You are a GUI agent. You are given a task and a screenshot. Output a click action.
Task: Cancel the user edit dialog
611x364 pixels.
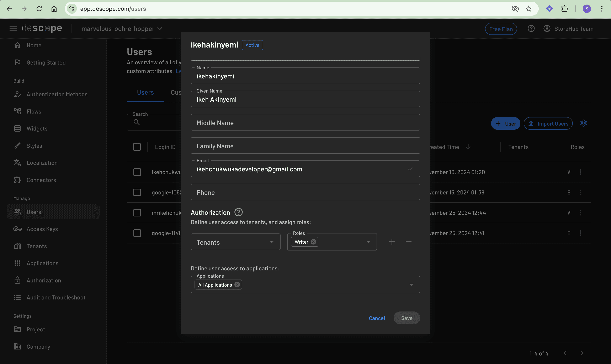point(377,318)
